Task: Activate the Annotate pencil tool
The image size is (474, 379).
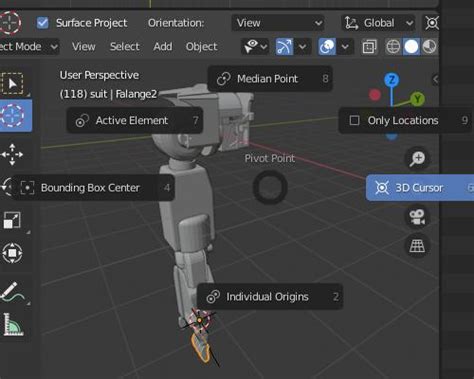Action: [13, 292]
